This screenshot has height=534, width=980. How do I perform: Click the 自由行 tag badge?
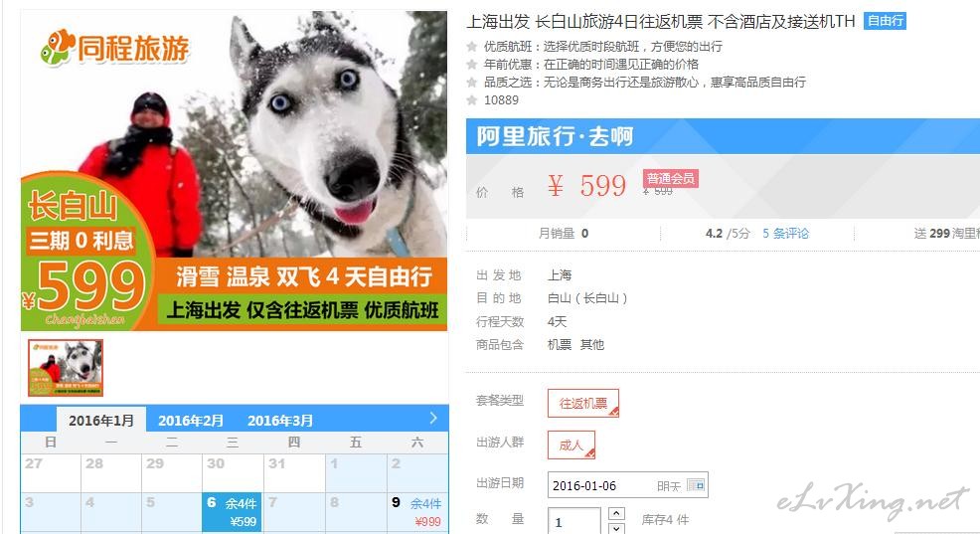coord(885,21)
